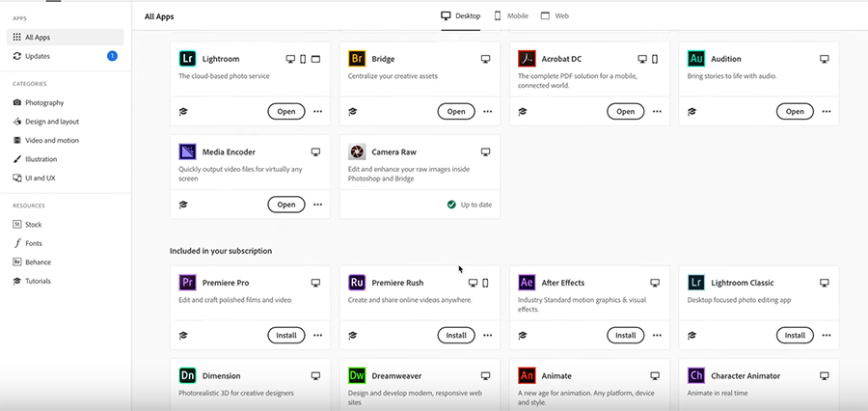
Task: Open Stock in resources
Action: pyautogui.click(x=27, y=225)
